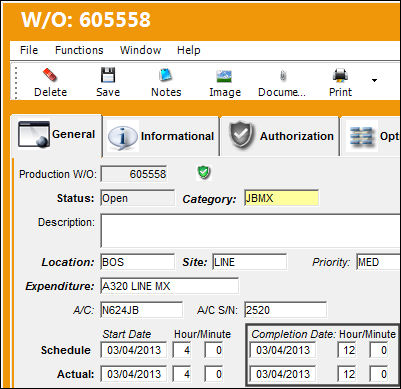
Task: Click the Actual completion date field
Action: tap(283, 374)
